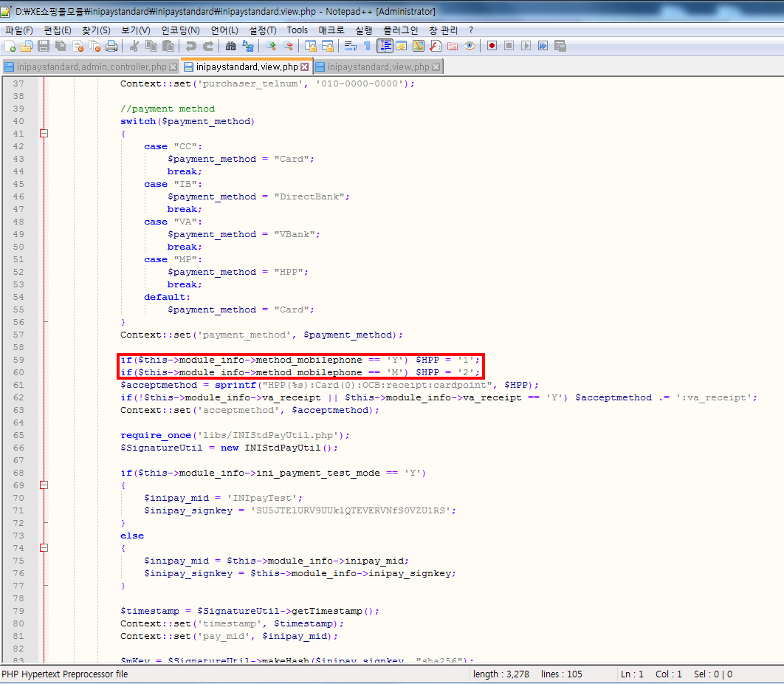Image resolution: width=784 pixels, height=684 pixels.
Task: Click the Folder as Workspace icon
Action: point(453,46)
